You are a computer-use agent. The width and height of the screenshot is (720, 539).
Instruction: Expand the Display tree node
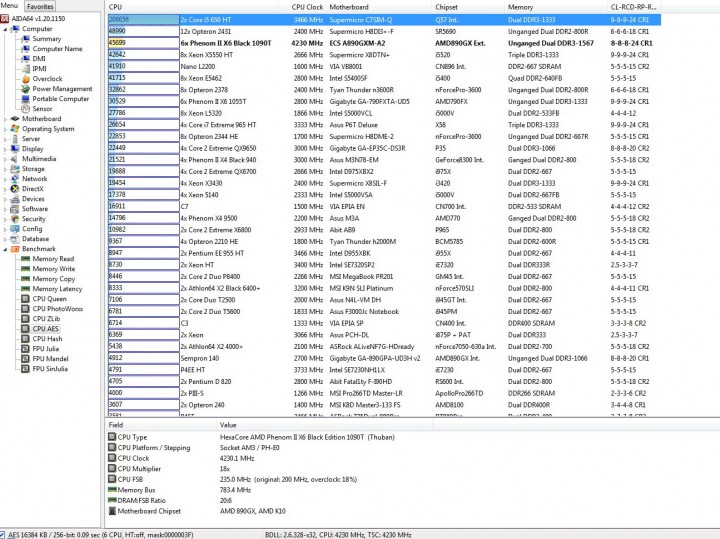pyautogui.click(x=6, y=149)
